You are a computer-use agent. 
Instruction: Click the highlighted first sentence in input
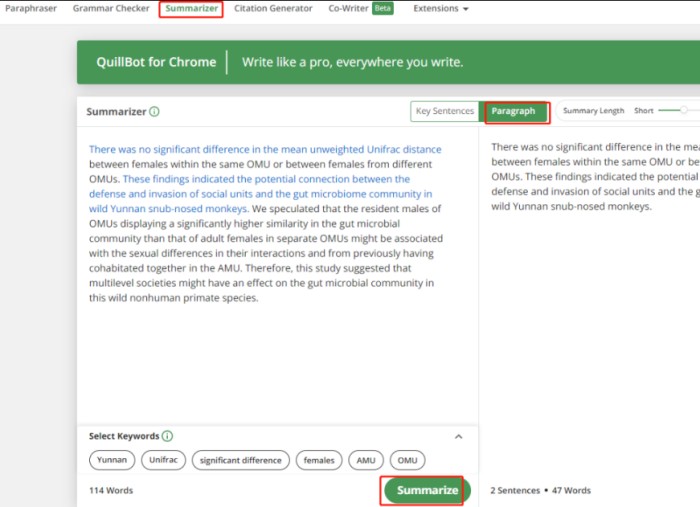click(265, 149)
